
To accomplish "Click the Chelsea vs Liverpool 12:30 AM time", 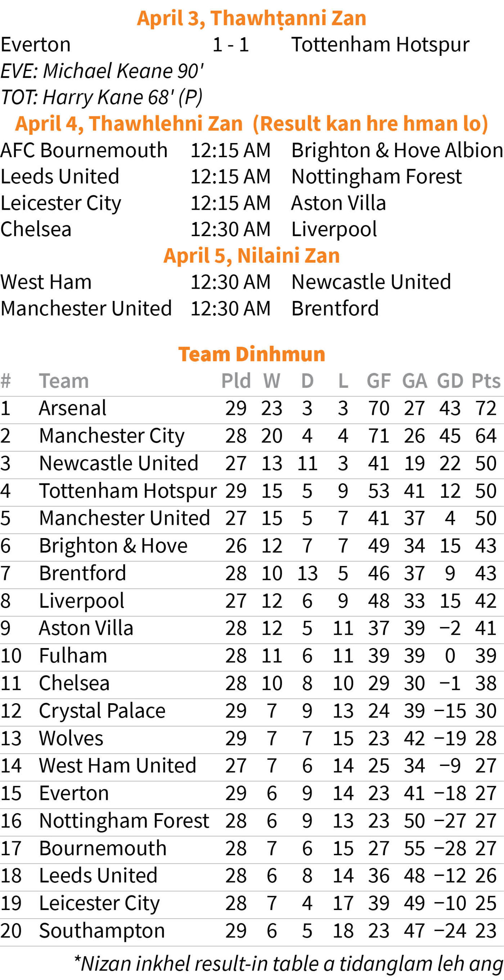I will [230, 229].
